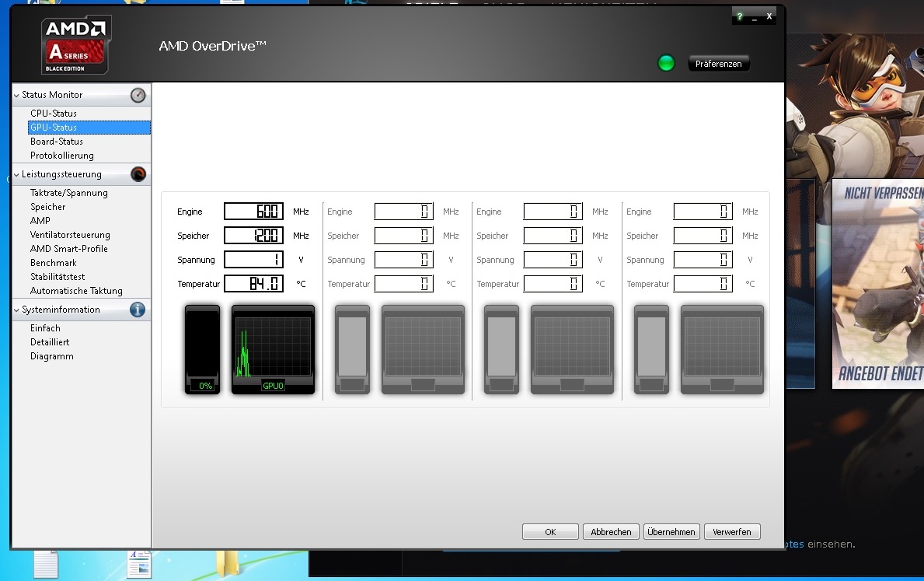Discard changes with Verwerfen
924x581 pixels.
(x=732, y=531)
